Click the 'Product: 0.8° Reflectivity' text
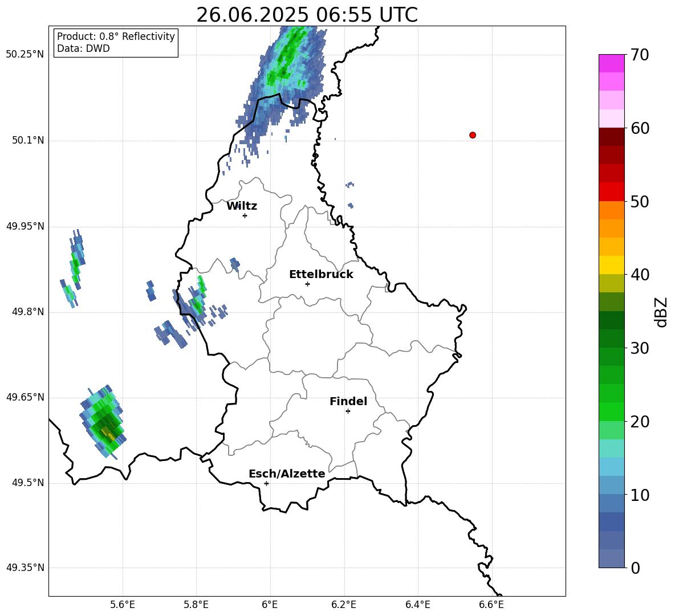The width and height of the screenshot is (675, 616). tap(116, 36)
